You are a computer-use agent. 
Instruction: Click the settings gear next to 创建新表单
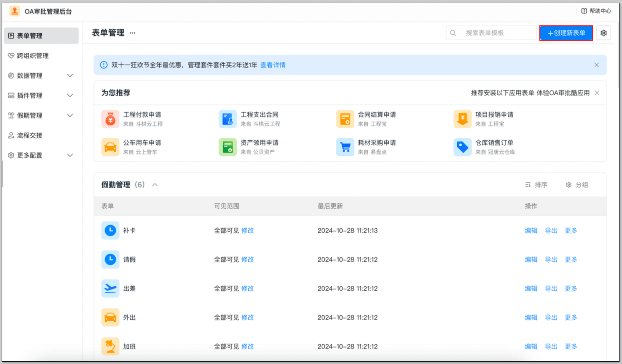pos(603,33)
